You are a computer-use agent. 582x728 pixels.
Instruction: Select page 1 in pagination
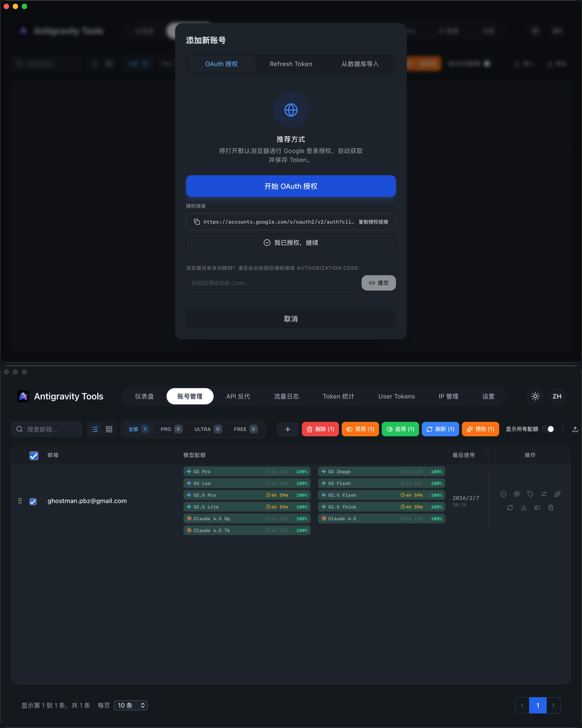pyautogui.click(x=538, y=705)
